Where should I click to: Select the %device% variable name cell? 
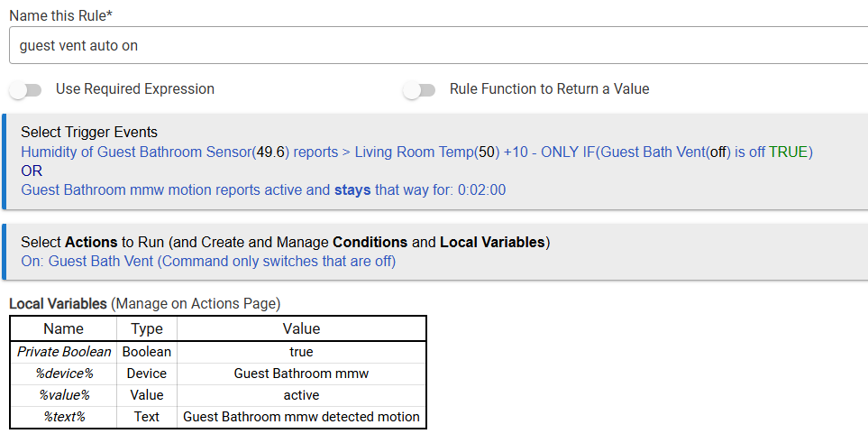64,374
